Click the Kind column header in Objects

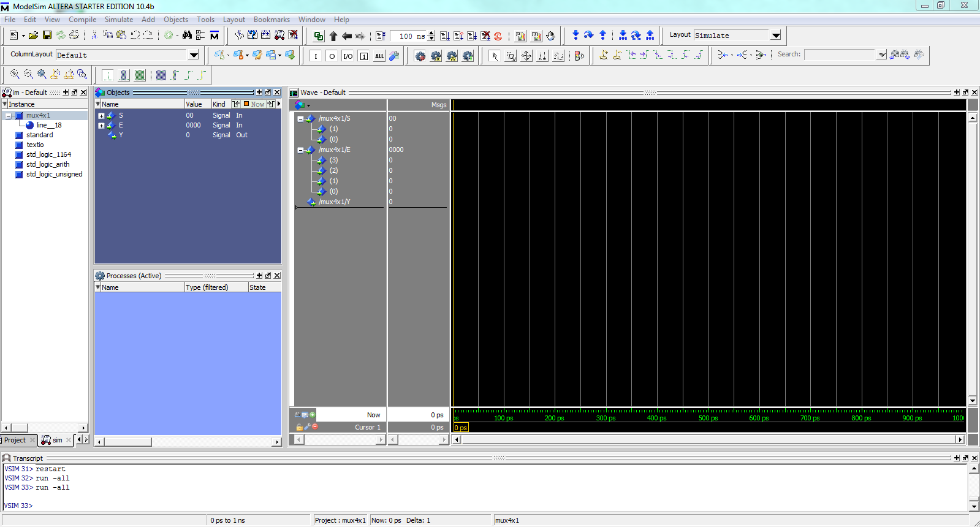click(220, 104)
